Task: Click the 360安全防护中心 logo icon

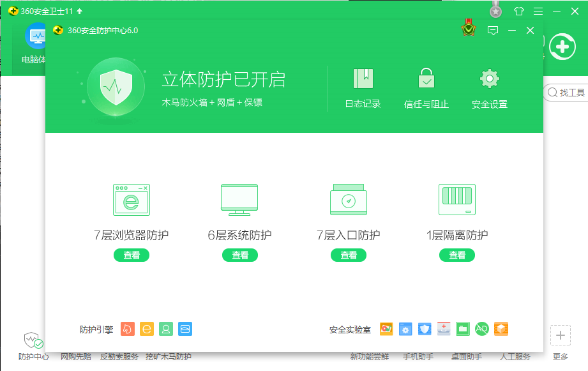Action: coord(58,30)
